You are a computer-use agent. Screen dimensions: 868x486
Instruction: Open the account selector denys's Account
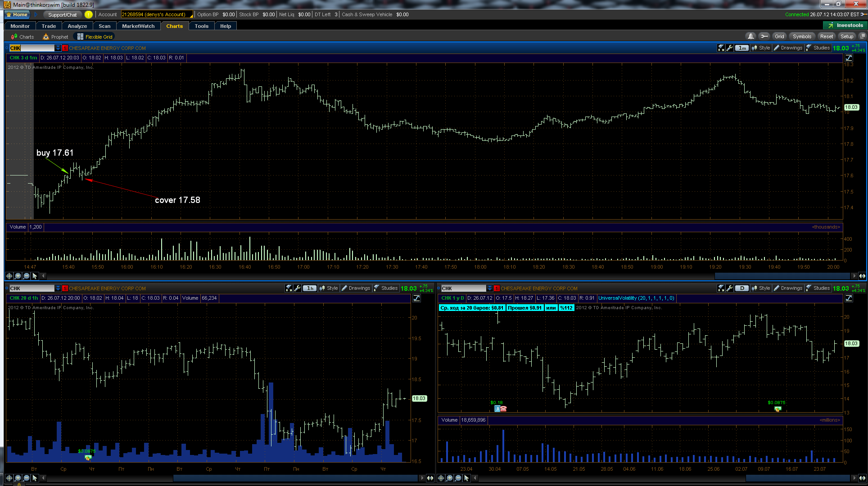[x=157, y=14]
